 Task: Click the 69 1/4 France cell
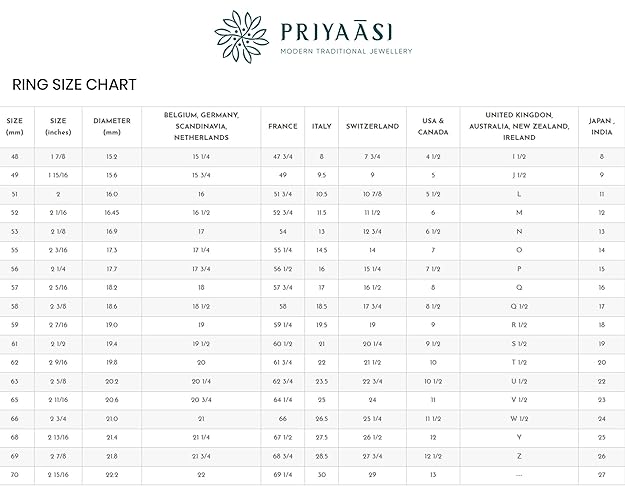(x=283, y=475)
